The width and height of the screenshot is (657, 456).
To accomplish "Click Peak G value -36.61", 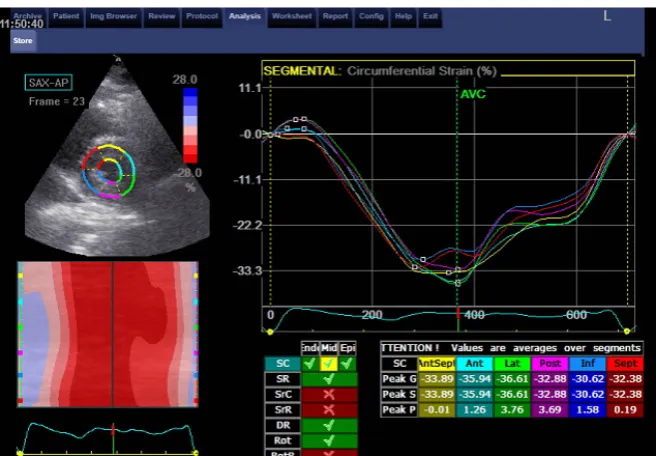I will pyautogui.click(x=512, y=379).
